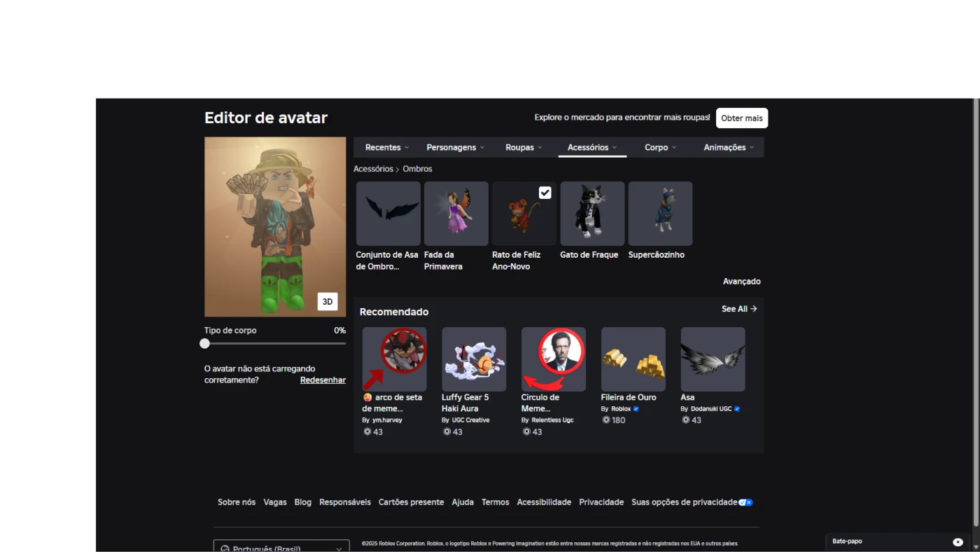Viewport: 980px width, 552px height.
Task: Select the Fada da Primavera accessory thumbnail
Action: (x=456, y=214)
